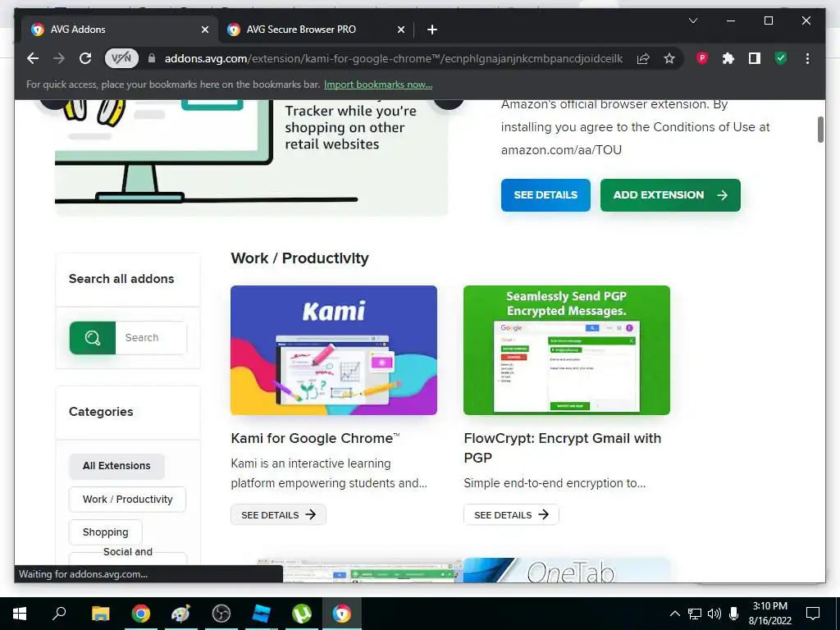
Task: Click the page vertical scrollbar thumb
Action: pyautogui.click(x=820, y=130)
